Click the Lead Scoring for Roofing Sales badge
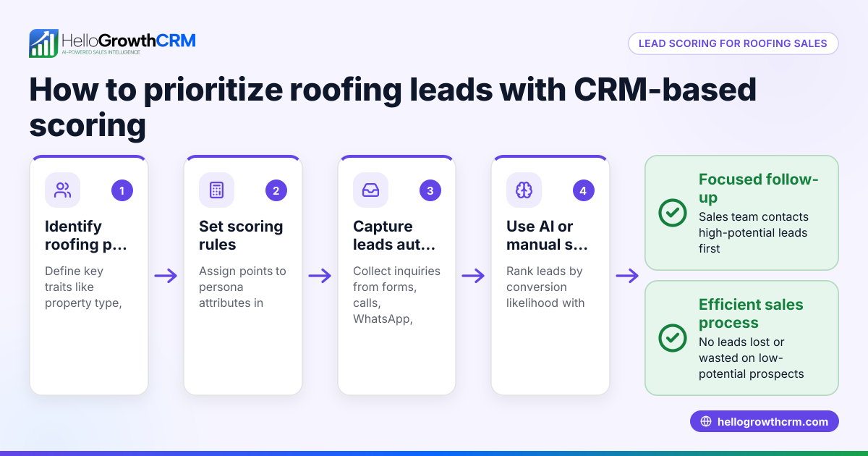 pyautogui.click(x=733, y=43)
